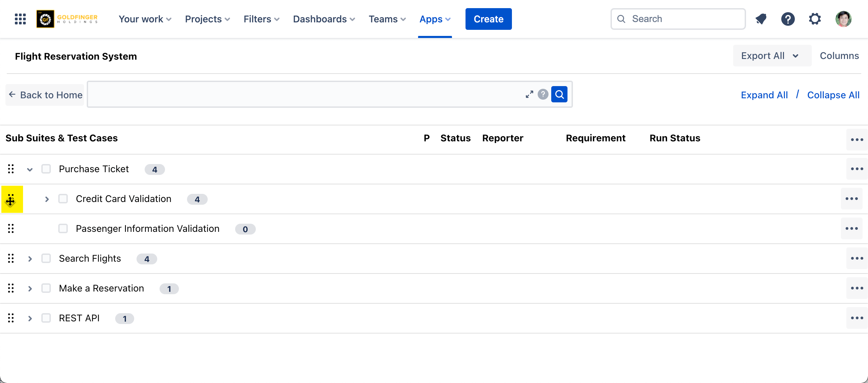Tick the Passenger Information Validation checkbox
The width and height of the screenshot is (868, 383).
[x=63, y=228]
